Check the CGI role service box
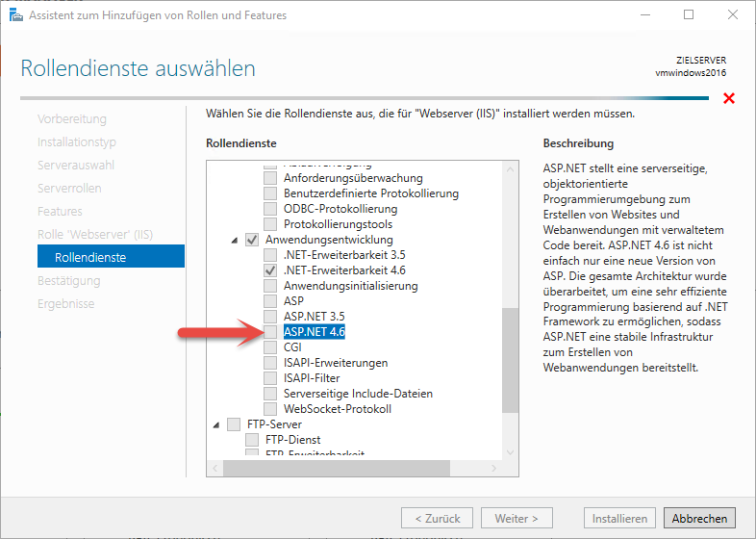Image resolution: width=756 pixels, height=539 pixels. 270,347
